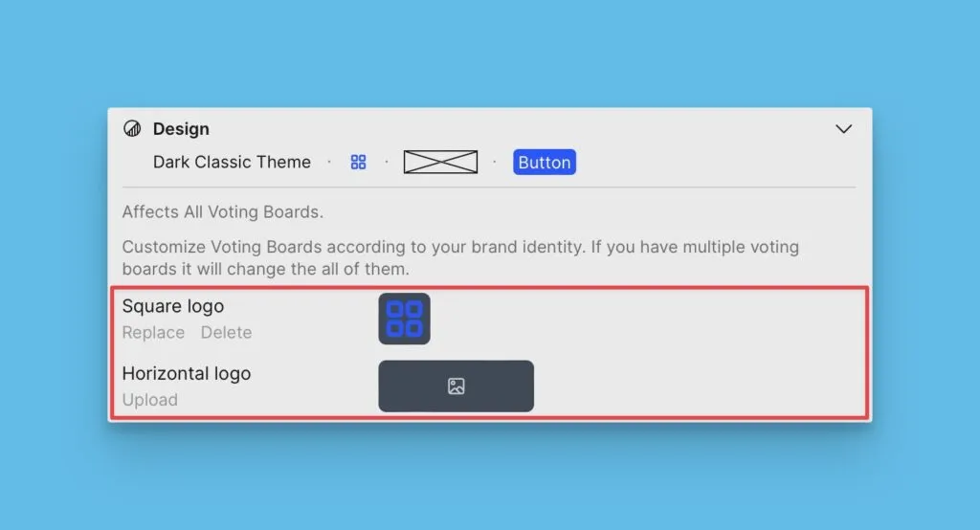
Task: Upload a horizontal logo via the Upload link
Action: 149,400
